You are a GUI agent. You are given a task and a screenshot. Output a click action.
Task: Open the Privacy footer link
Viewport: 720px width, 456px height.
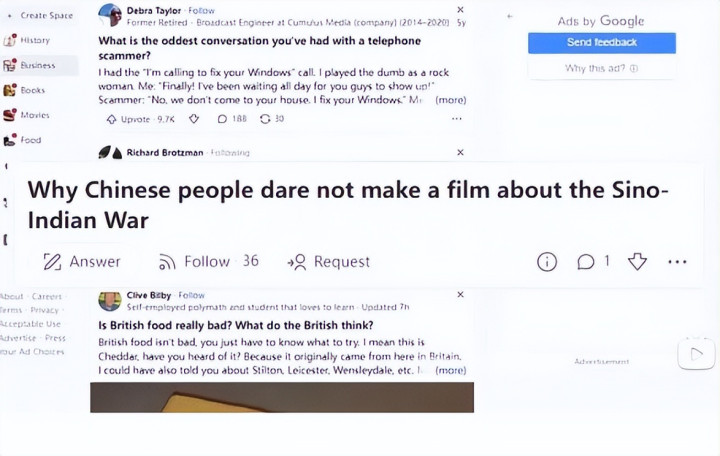click(45, 310)
